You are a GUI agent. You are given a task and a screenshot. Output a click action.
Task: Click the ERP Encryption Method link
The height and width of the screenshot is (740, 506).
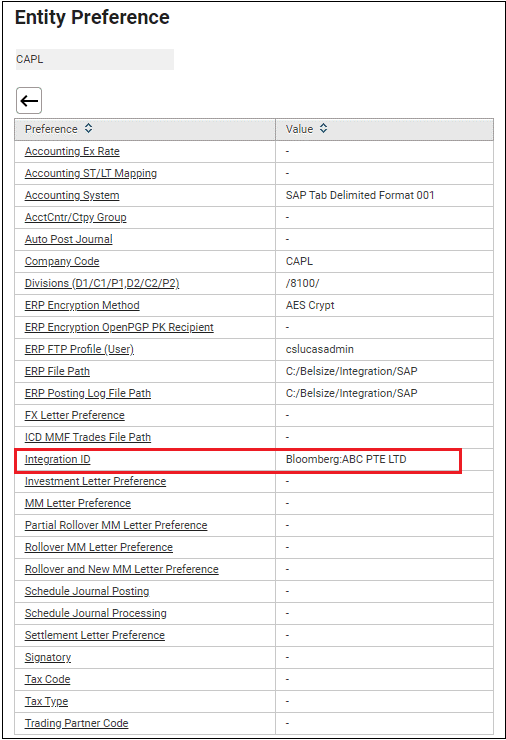click(x=82, y=305)
